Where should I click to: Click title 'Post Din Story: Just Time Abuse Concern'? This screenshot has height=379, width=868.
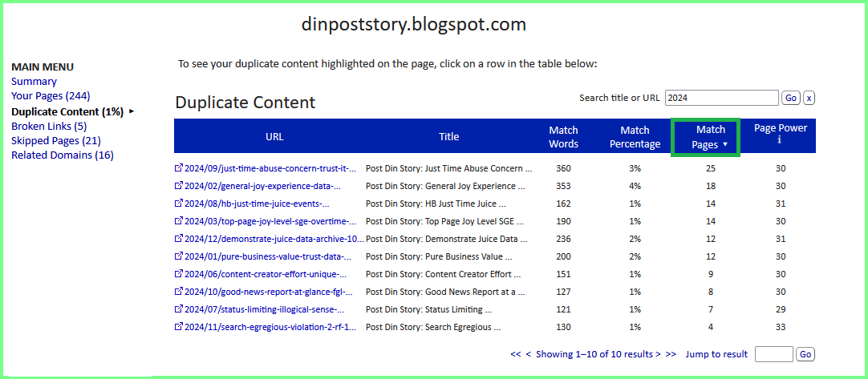[x=449, y=168]
